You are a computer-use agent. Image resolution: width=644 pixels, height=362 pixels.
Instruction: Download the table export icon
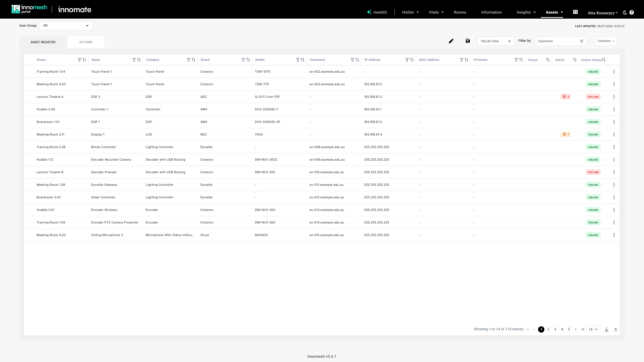pyautogui.click(x=607, y=329)
